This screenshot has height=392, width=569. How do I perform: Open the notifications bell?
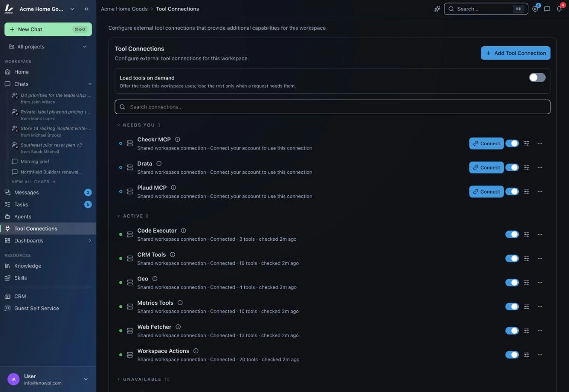(x=559, y=9)
